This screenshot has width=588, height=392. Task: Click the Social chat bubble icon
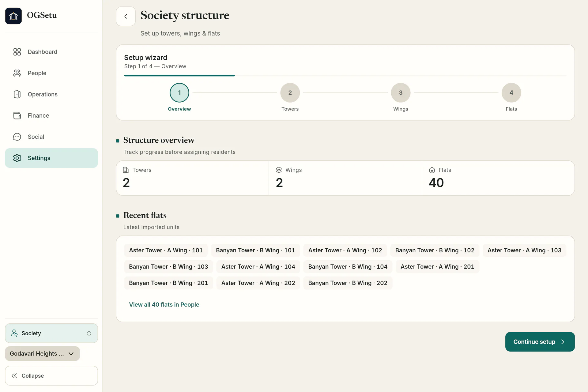tap(17, 137)
